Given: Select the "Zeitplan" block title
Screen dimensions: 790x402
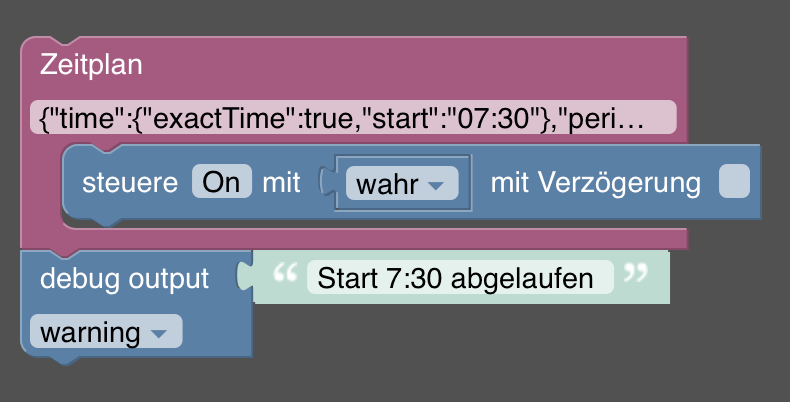Looking at the screenshot, I should click(x=91, y=65).
